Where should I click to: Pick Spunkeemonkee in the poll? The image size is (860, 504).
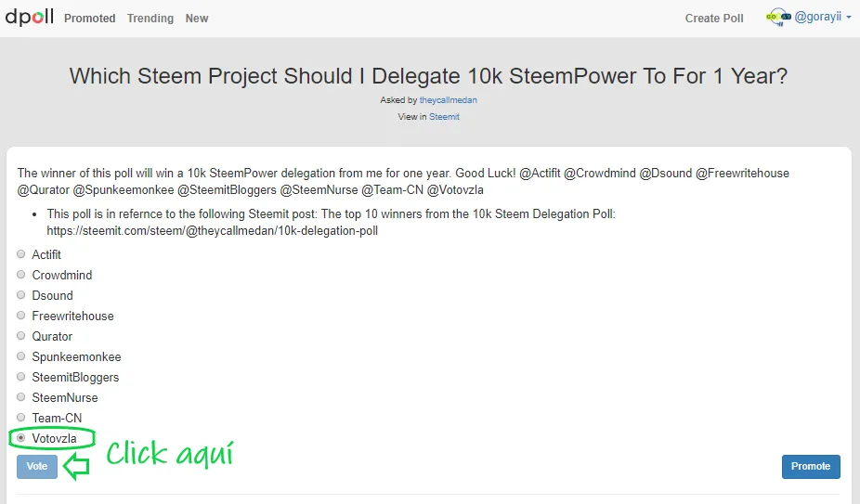pos(20,356)
